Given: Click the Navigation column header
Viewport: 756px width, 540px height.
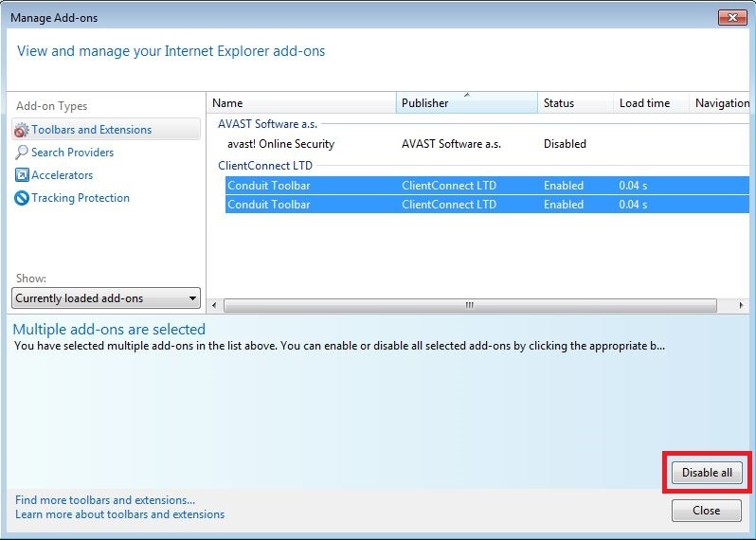Looking at the screenshot, I should pos(719,103).
